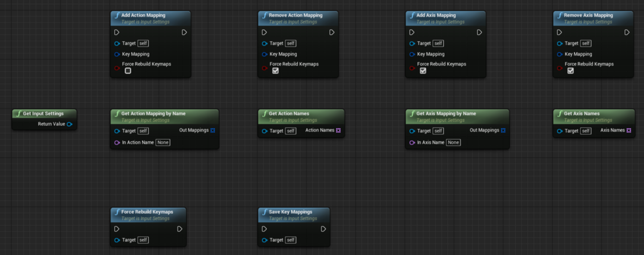Click the Force Rebuild Keymaps pin on Remove Action Mapping
Image resolution: width=644 pixels, height=255 pixels.
tap(265, 68)
